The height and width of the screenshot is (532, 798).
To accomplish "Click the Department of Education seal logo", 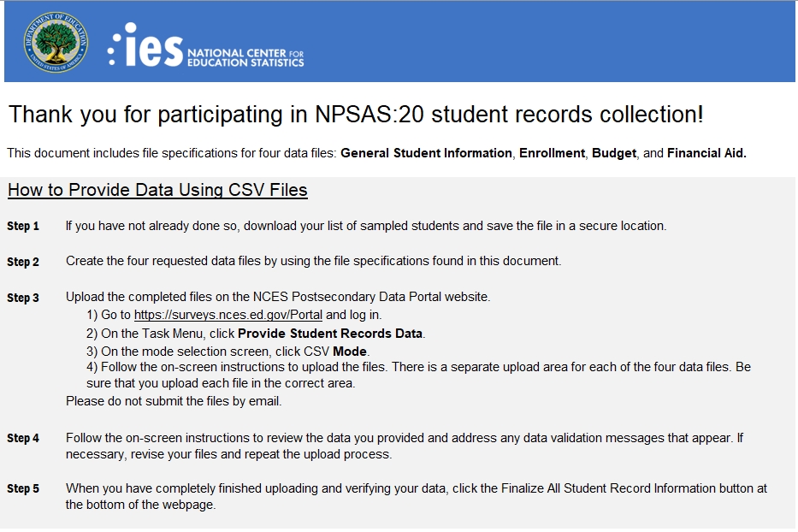I will (x=56, y=42).
